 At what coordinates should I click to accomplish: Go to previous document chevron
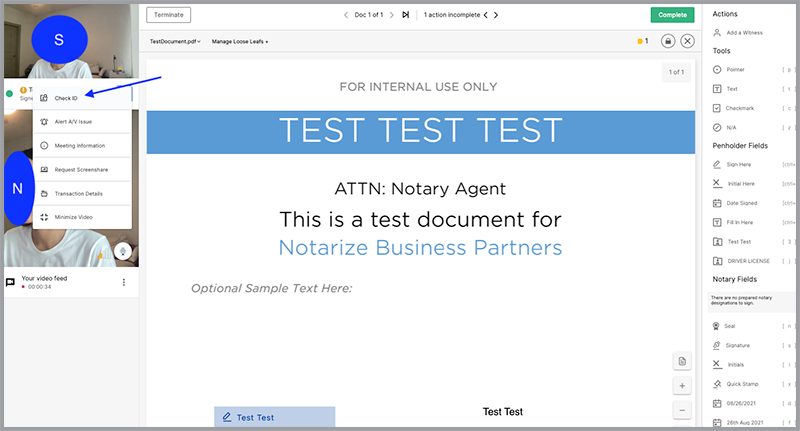(x=346, y=15)
